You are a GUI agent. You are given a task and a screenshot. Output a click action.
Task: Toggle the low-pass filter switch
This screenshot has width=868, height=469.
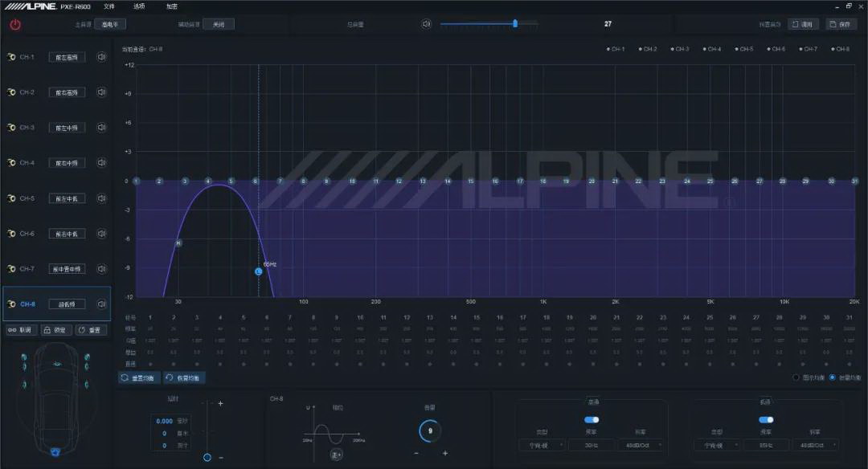(766, 420)
